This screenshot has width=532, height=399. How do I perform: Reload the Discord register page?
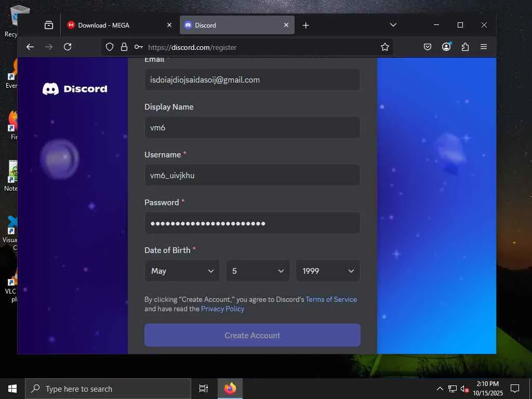click(x=68, y=47)
